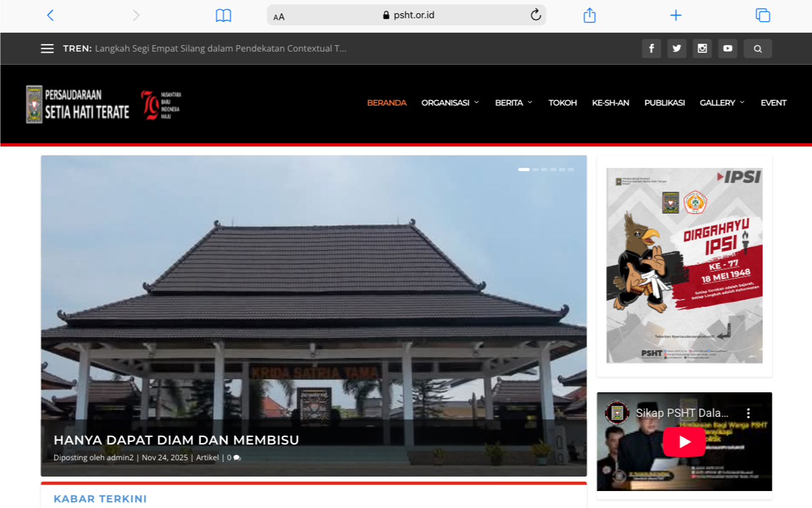The width and height of the screenshot is (812, 508).
Task: Visit the site's Instagram icon
Action: 702,48
